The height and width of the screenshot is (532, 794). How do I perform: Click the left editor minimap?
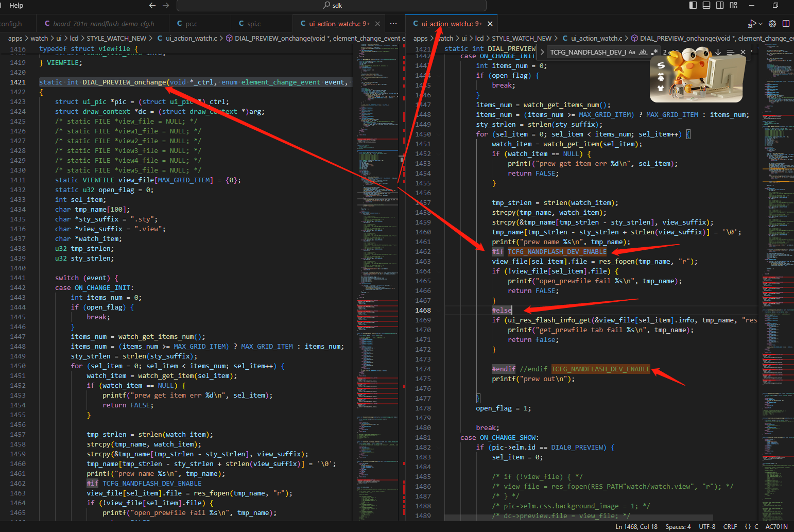point(377,282)
